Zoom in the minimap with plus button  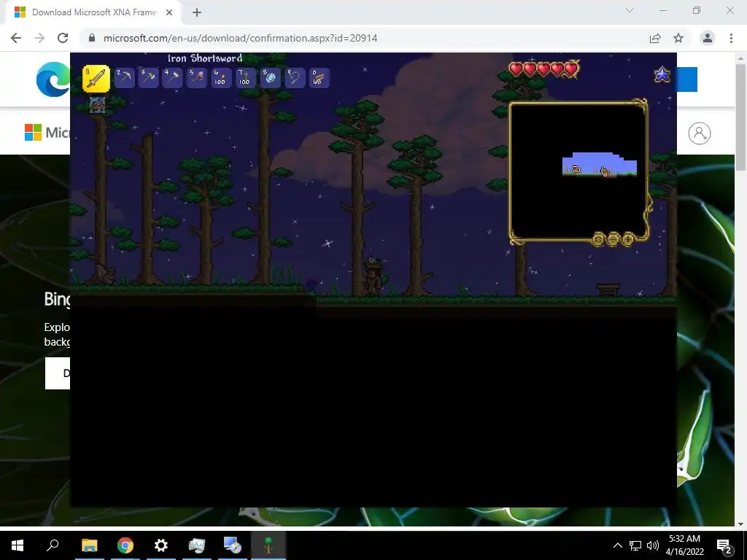[628, 238]
